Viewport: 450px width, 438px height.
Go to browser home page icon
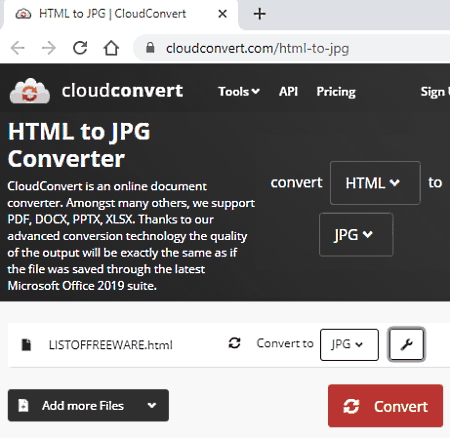click(111, 48)
